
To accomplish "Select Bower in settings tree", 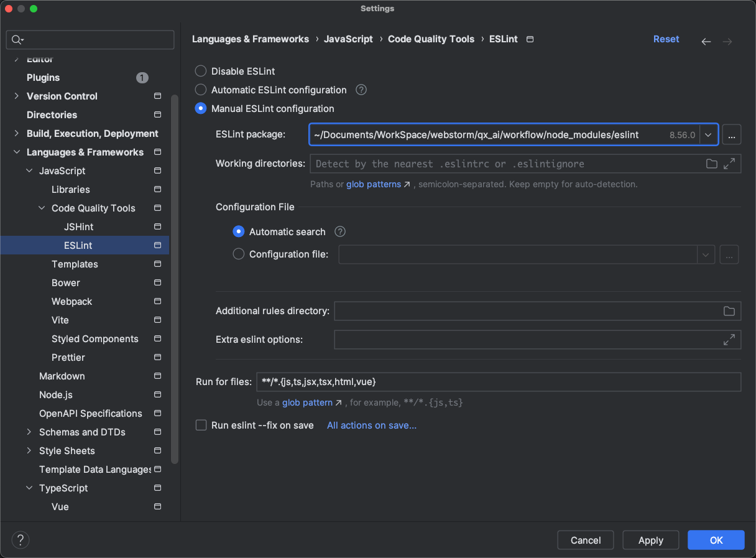I will point(66,282).
